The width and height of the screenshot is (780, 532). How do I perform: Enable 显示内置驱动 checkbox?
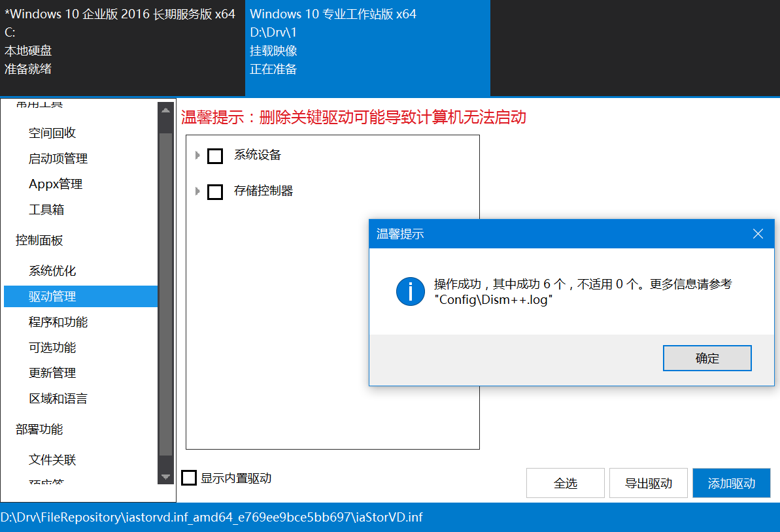click(x=189, y=478)
